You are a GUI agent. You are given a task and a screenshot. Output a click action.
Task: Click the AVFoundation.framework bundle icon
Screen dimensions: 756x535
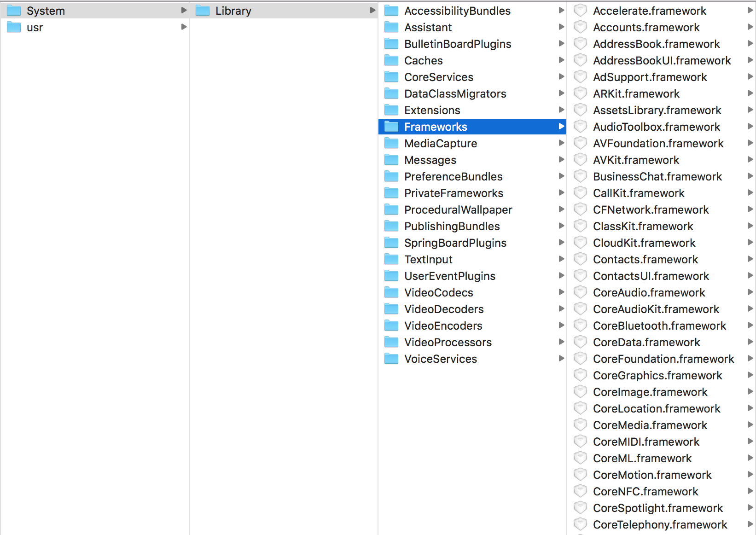pos(580,143)
